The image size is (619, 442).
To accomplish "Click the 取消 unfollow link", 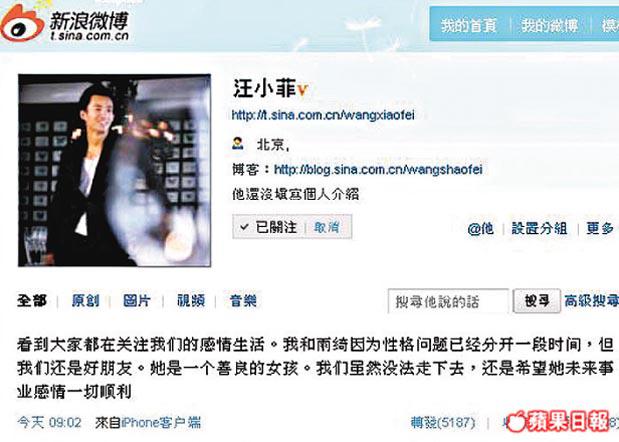I will pos(326,227).
